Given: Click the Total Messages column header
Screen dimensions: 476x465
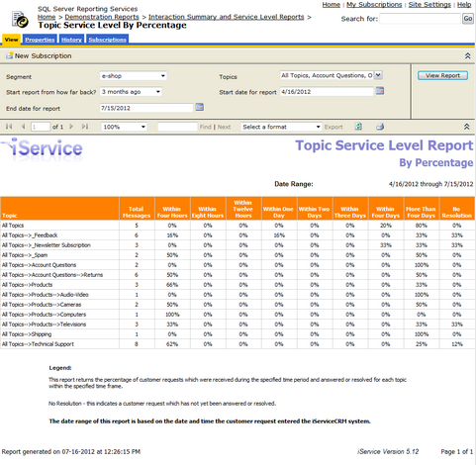Looking at the screenshot, I should pos(137,209).
